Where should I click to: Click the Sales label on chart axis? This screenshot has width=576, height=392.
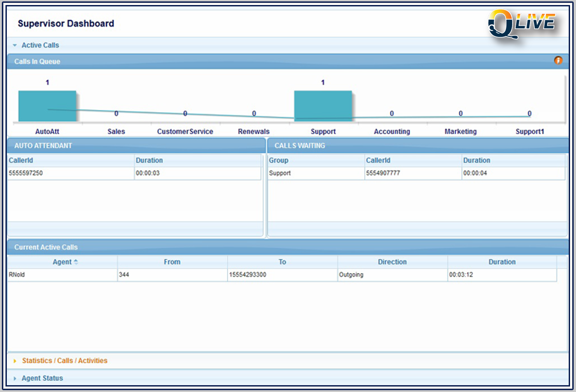(116, 131)
